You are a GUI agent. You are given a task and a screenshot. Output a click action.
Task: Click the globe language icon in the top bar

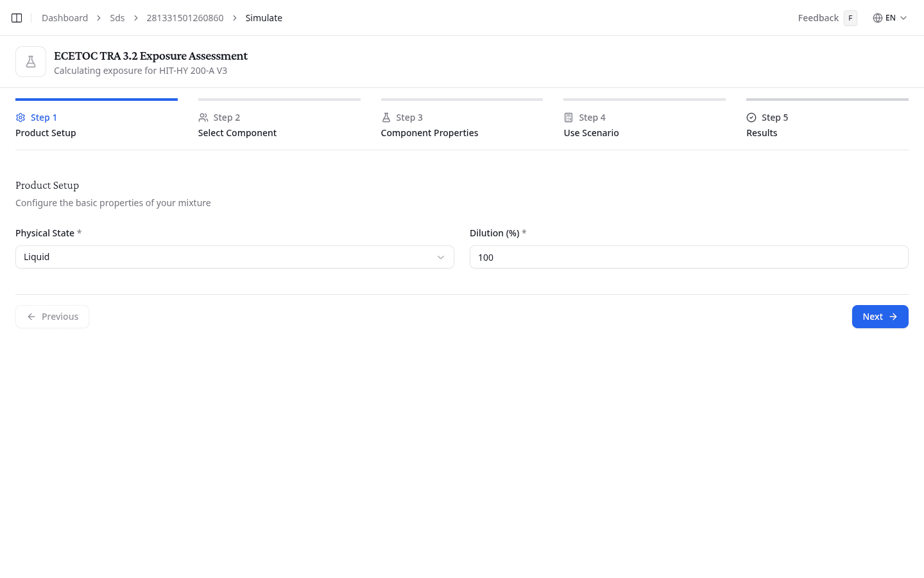point(877,17)
